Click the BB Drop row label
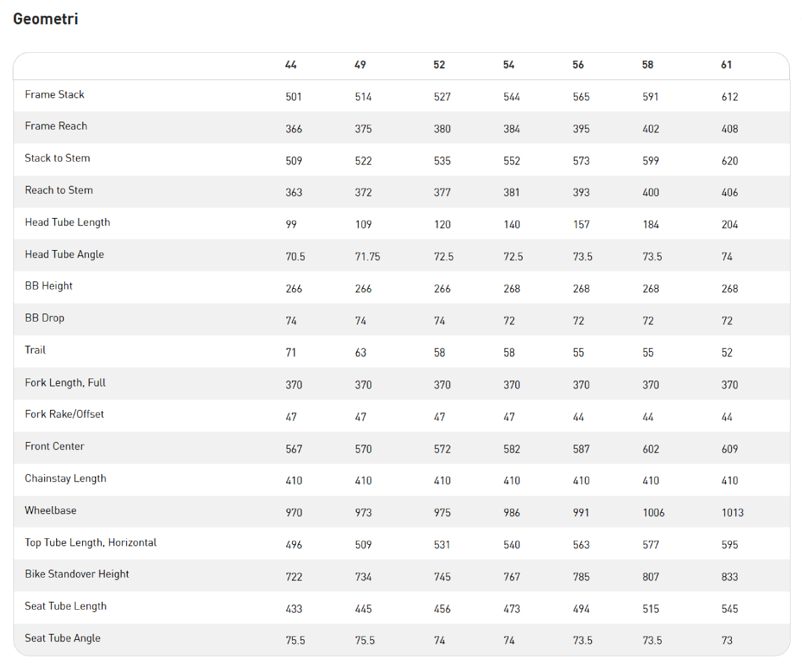Viewport: 802px width, 672px height. (45, 318)
